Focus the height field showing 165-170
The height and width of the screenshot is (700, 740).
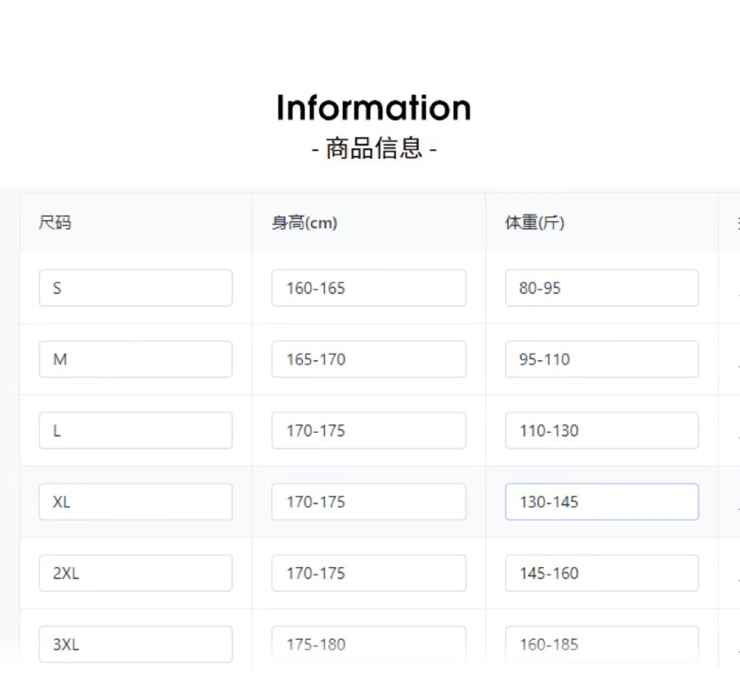pyautogui.click(x=369, y=359)
